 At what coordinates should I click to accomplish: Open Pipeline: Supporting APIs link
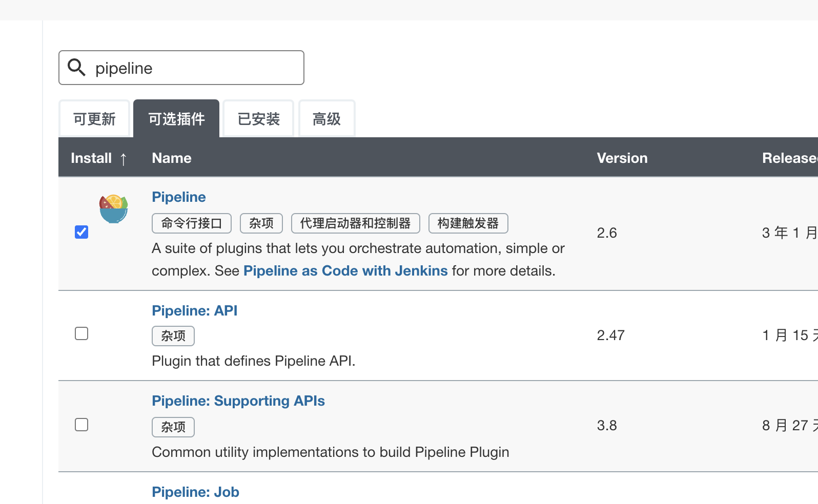point(238,401)
